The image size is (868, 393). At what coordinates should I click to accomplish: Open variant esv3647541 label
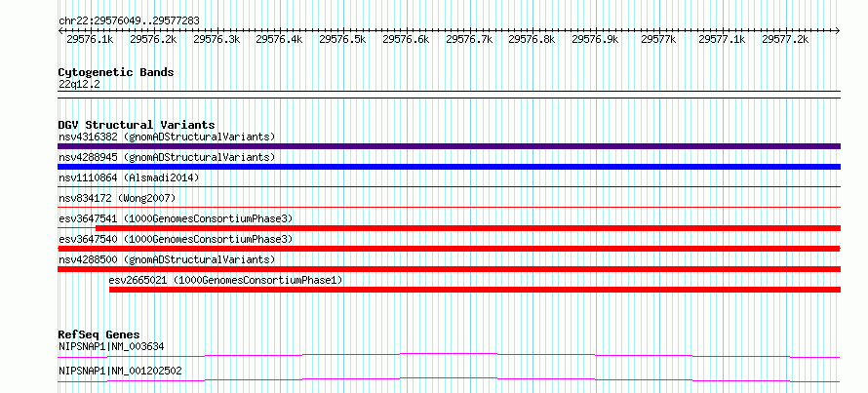176,218
